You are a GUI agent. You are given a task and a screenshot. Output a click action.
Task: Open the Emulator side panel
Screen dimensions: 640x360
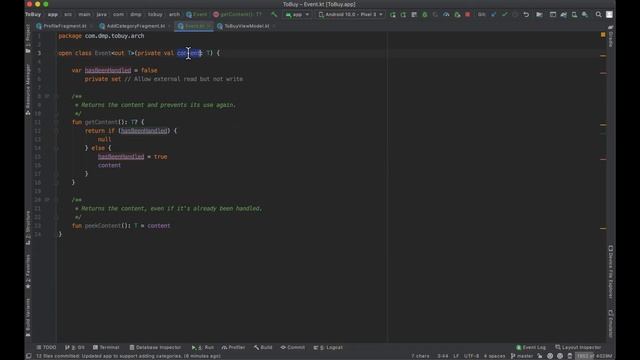(x=611, y=324)
